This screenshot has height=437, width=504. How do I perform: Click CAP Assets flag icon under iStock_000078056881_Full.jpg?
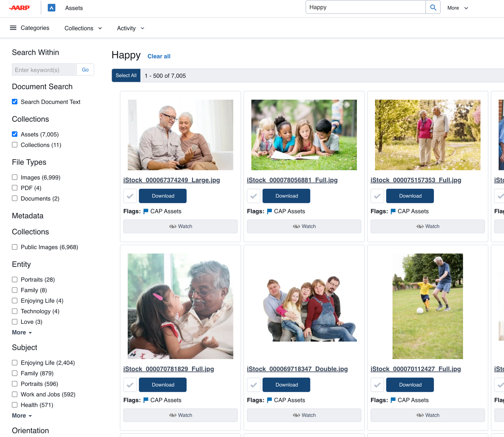tap(270, 211)
